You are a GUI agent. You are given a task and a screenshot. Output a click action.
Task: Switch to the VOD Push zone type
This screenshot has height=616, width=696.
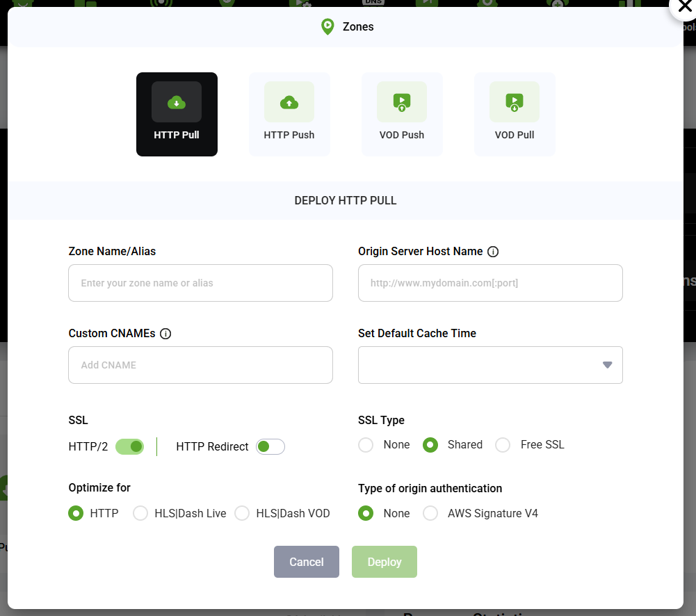click(402, 102)
